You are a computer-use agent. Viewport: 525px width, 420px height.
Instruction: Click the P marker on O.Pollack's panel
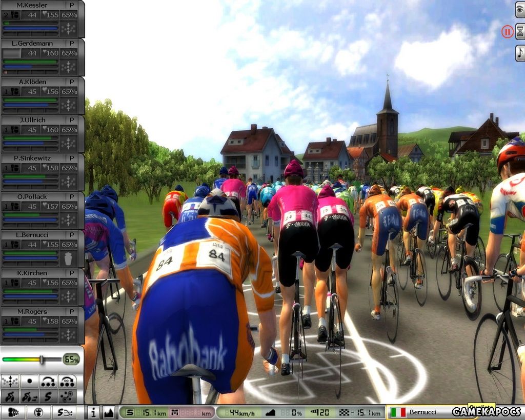(x=72, y=196)
